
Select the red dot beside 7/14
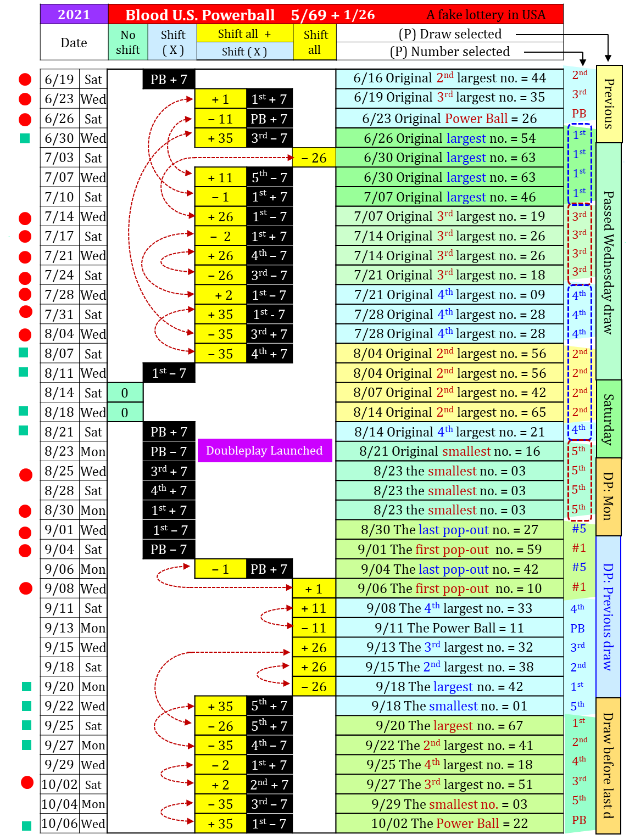pyautogui.click(x=25, y=218)
